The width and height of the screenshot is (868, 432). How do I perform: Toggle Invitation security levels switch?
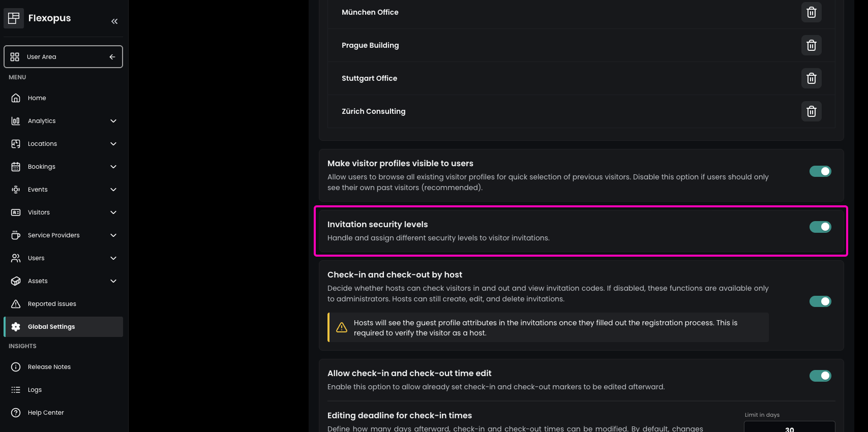click(820, 227)
